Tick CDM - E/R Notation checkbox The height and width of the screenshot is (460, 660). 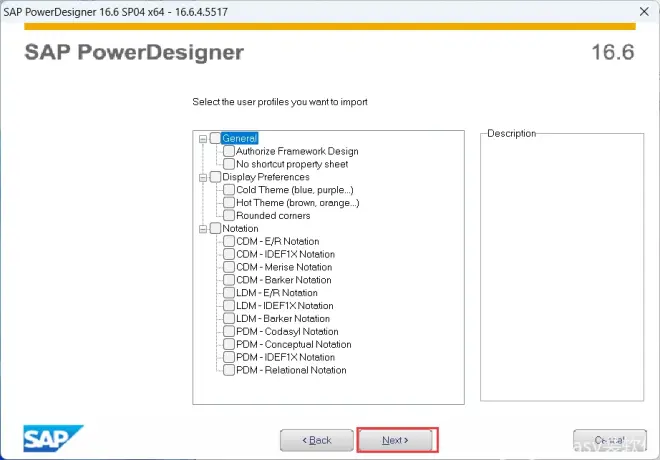[x=229, y=241]
